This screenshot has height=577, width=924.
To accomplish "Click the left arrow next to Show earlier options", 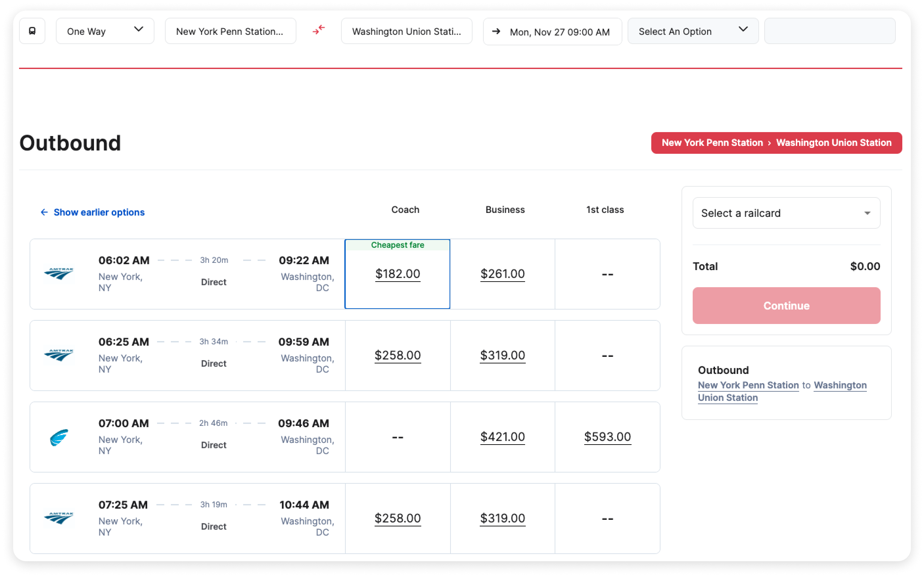I will click(44, 212).
